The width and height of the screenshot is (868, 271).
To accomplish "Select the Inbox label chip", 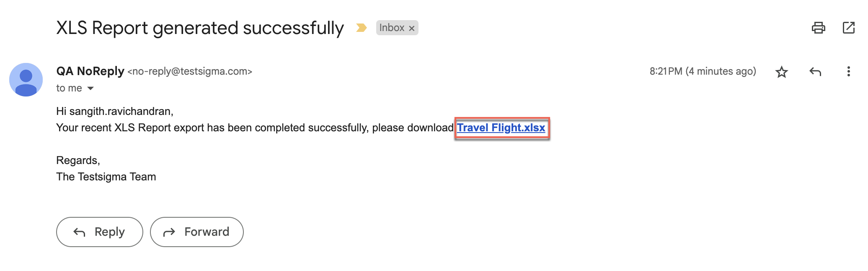I will pos(393,28).
